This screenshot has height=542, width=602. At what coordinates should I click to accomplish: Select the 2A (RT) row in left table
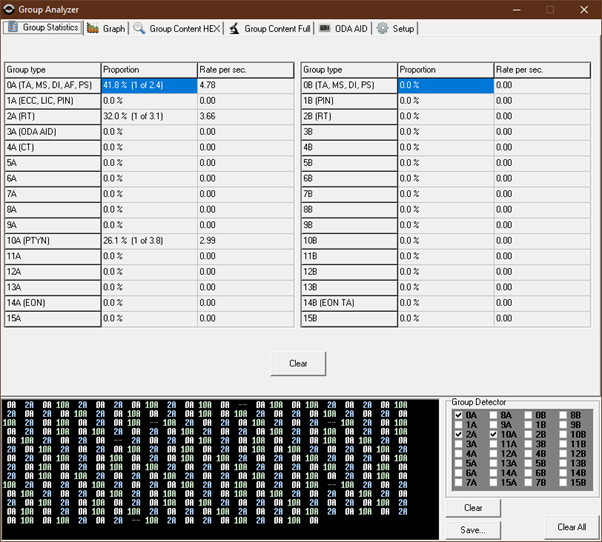(52, 117)
